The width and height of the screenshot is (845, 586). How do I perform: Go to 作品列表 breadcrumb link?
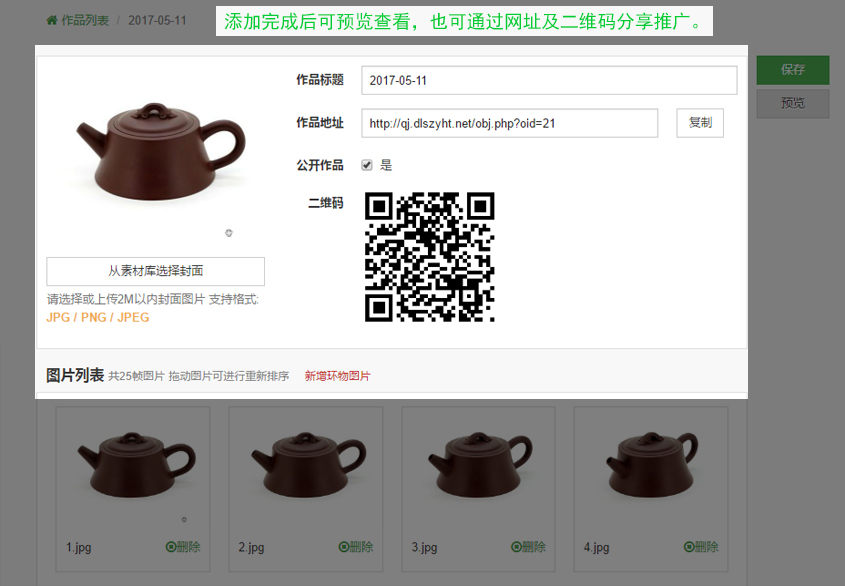(x=84, y=20)
